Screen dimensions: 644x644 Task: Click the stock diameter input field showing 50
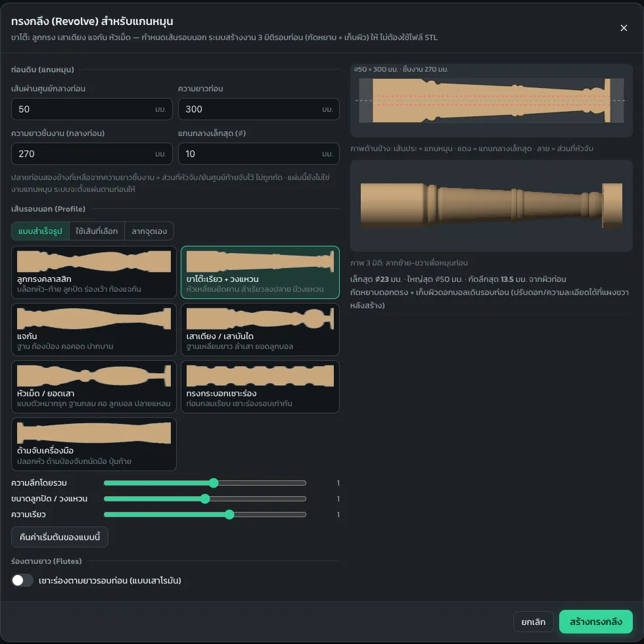pyautogui.click(x=91, y=109)
